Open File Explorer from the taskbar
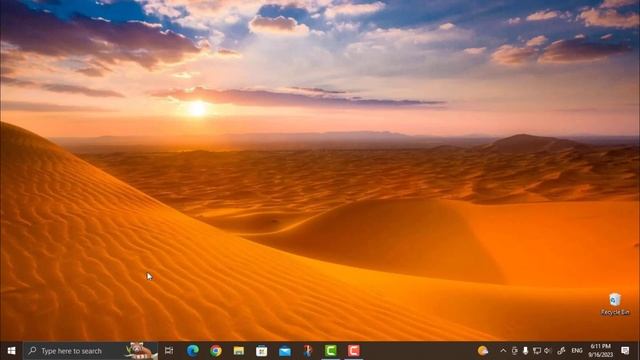Image resolution: width=640 pixels, height=360 pixels. [x=239, y=351]
